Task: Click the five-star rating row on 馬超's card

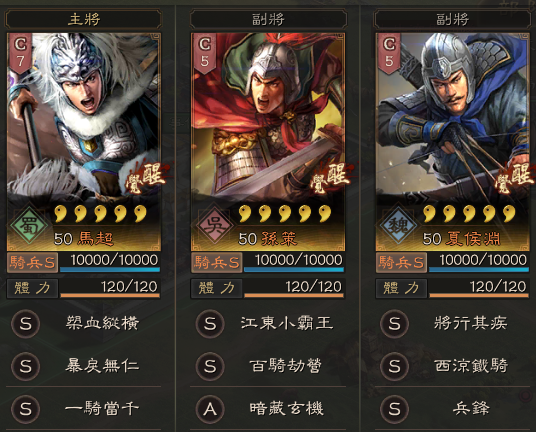Action: click(101, 214)
